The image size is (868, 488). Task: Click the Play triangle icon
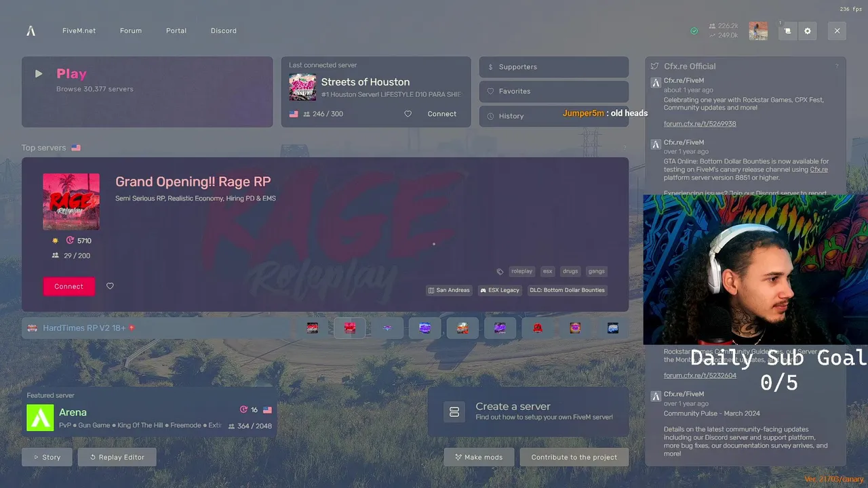(39, 74)
